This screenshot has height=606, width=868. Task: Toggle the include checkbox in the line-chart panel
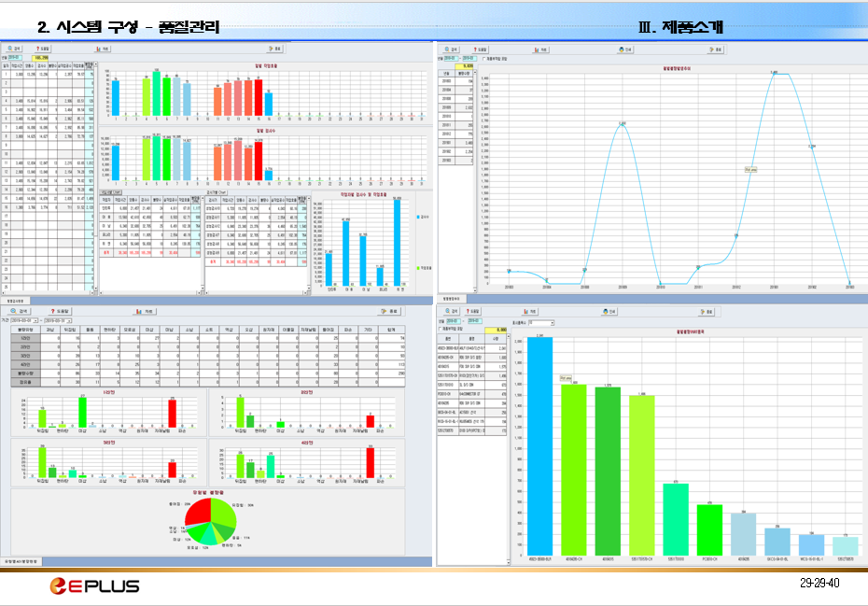[484, 58]
